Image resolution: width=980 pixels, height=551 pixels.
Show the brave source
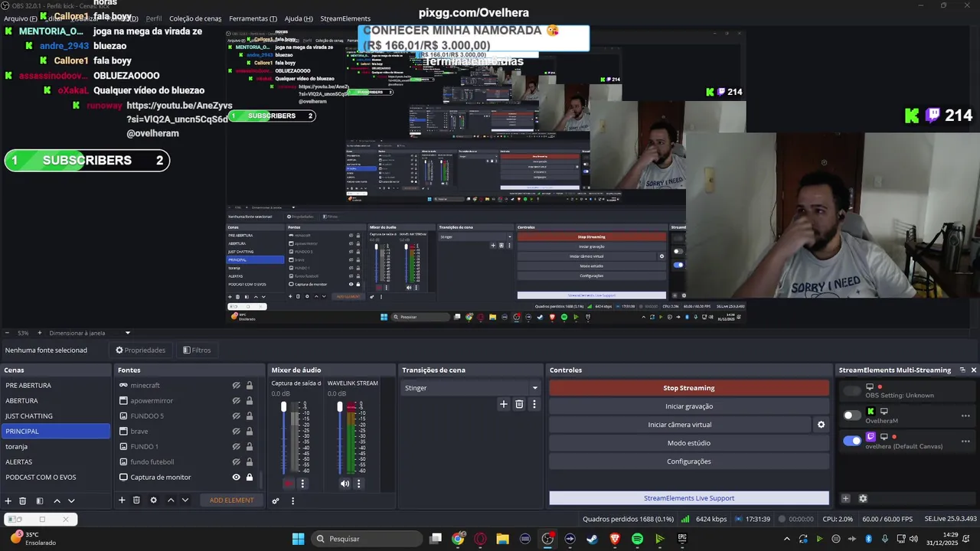(237, 431)
